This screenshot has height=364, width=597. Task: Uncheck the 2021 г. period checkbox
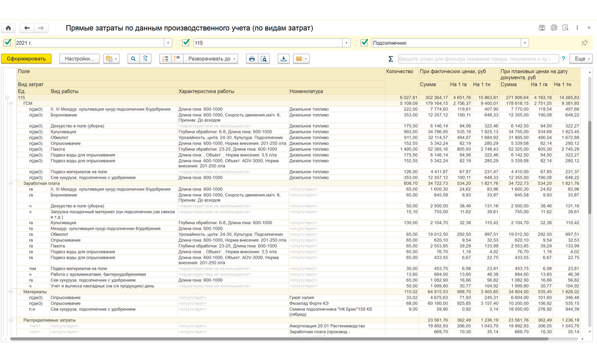click(7, 43)
